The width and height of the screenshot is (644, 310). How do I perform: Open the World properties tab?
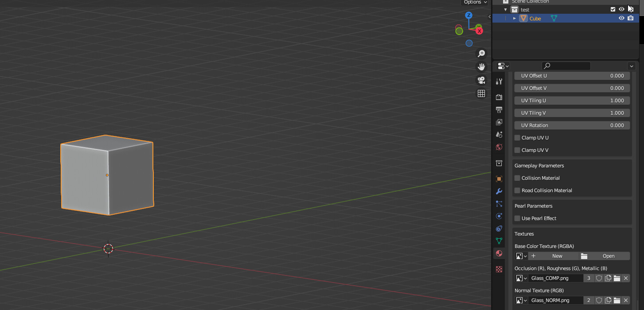tap(499, 147)
